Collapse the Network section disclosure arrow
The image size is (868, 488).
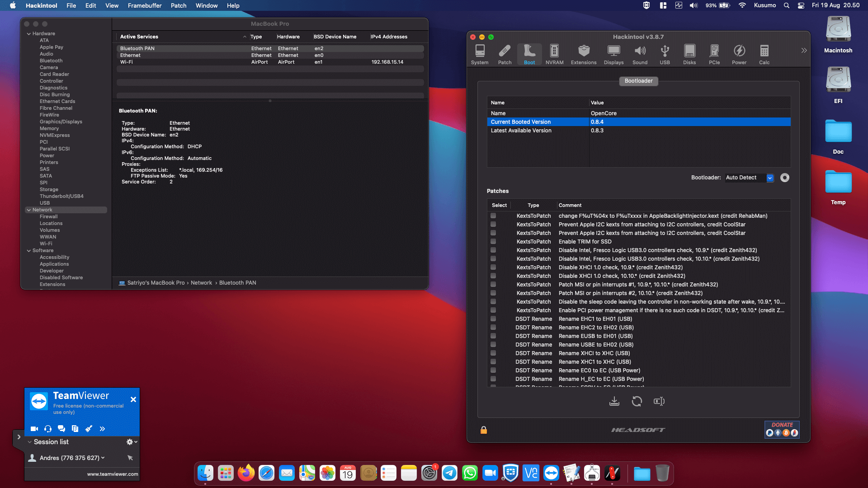(x=29, y=210)
